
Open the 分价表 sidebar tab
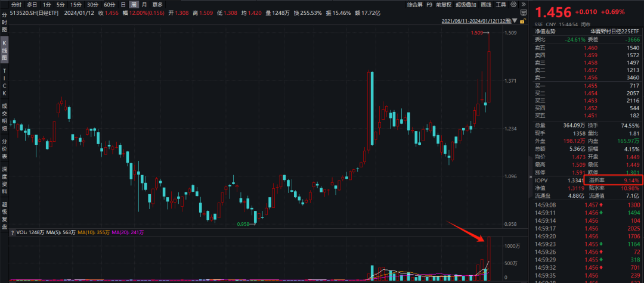point(5,148)
